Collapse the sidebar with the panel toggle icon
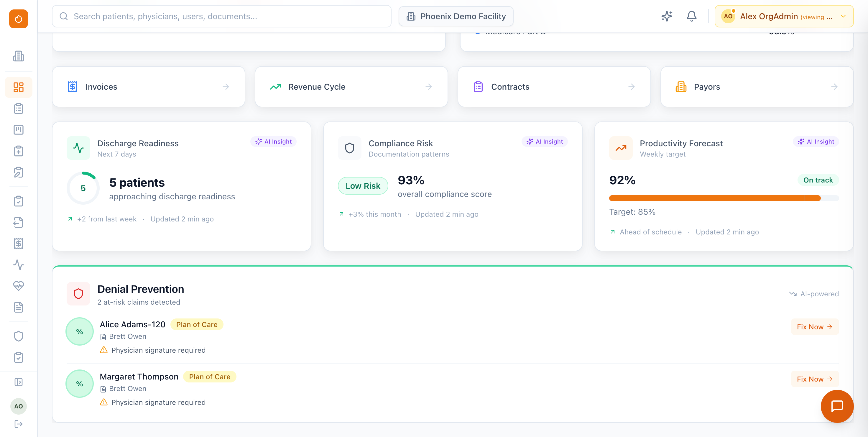The image size is (868, 437). coord(19,382)
